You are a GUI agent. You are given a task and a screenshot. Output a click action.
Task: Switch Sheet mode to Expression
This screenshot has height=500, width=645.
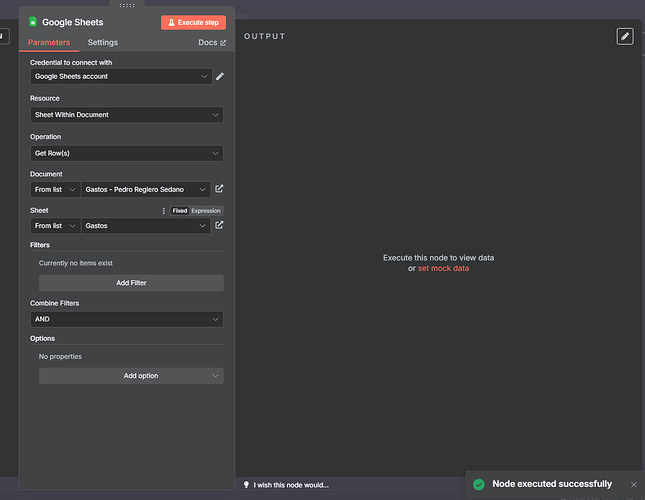pyautogui.click(x=206, y=211)
